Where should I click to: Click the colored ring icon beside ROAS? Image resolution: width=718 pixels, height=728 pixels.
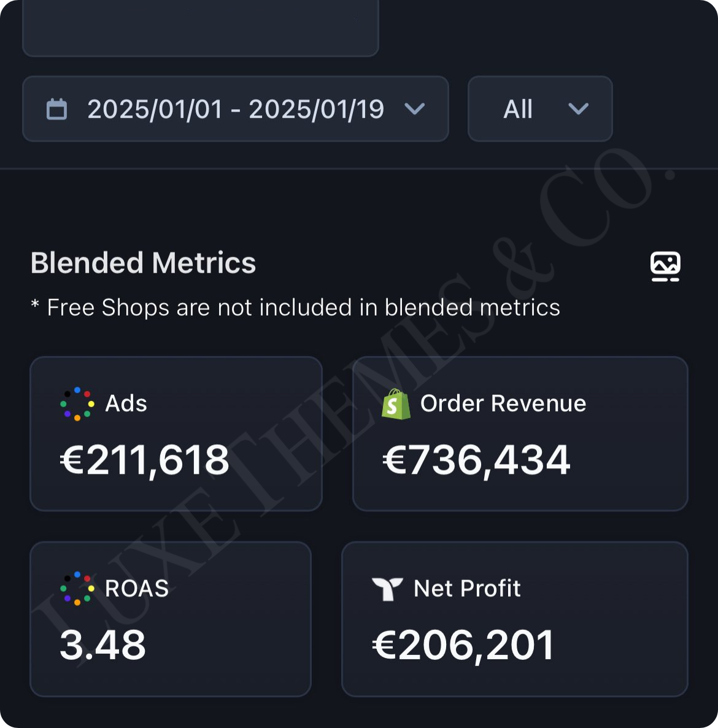pyautogui.click(x=77, y=588)
